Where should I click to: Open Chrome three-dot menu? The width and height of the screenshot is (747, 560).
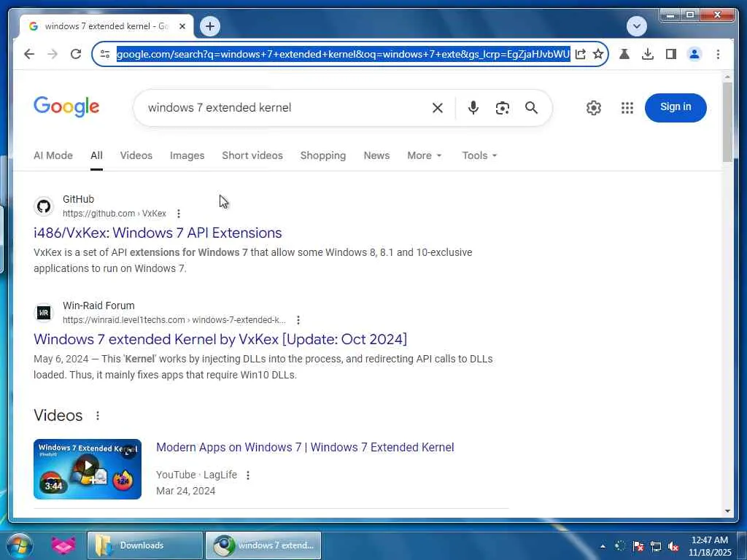pos(718,54)
